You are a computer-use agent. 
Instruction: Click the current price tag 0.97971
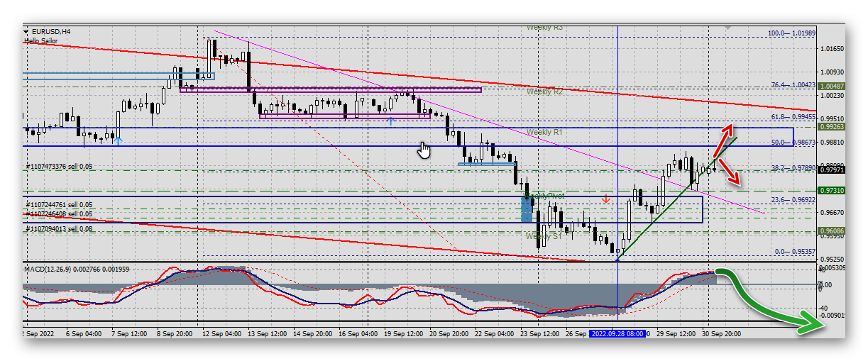tap(831, 170)
